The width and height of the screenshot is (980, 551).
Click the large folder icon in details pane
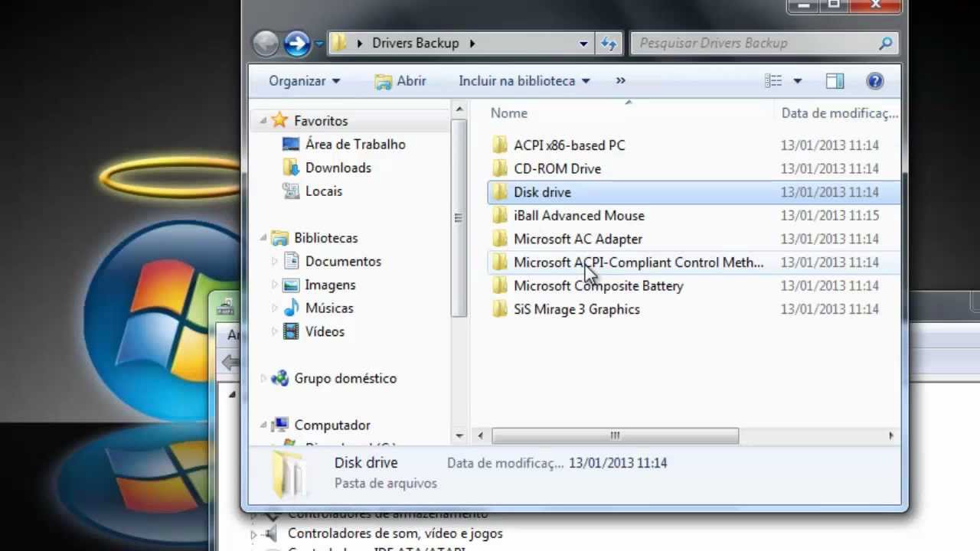coord(290,473)
